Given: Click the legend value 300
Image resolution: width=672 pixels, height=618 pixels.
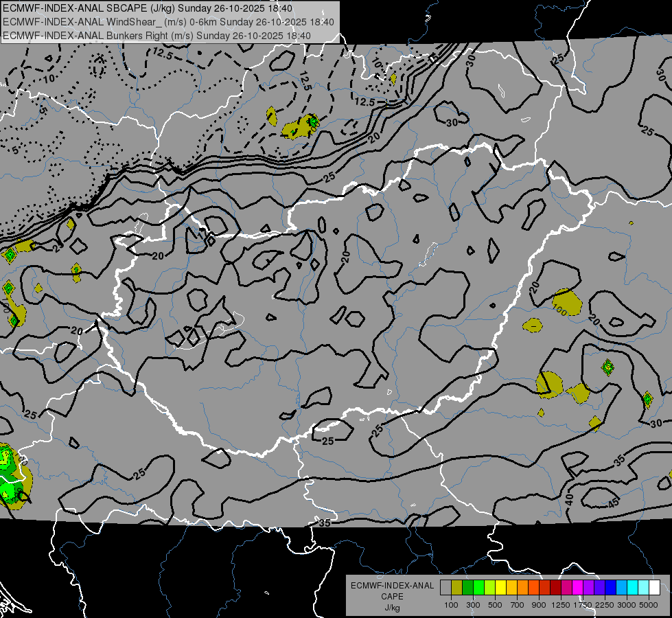Looking at the screenshot, I should click(x=473, y=605).
